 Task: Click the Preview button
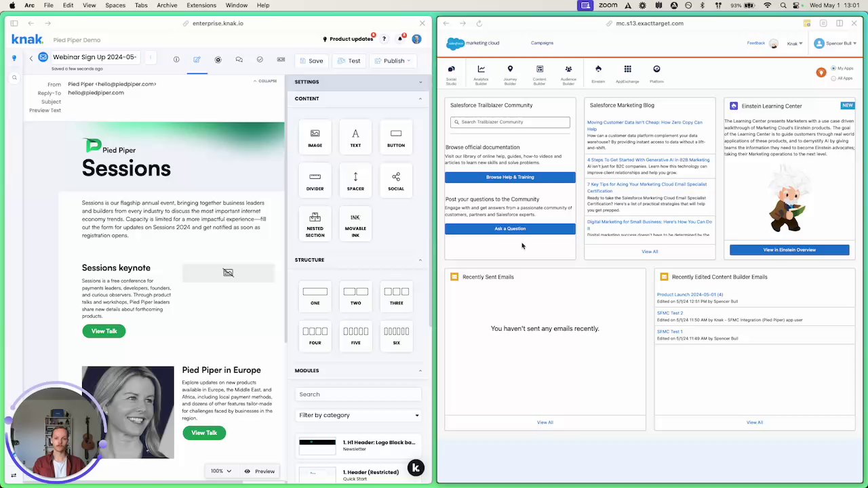tap(260, 471)
